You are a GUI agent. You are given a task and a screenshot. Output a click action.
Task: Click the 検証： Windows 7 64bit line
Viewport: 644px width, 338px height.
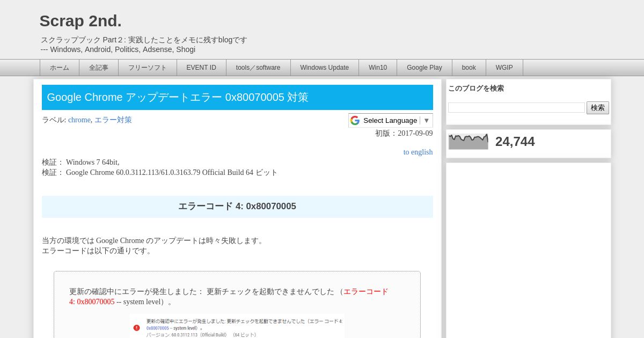coord(80,163)
